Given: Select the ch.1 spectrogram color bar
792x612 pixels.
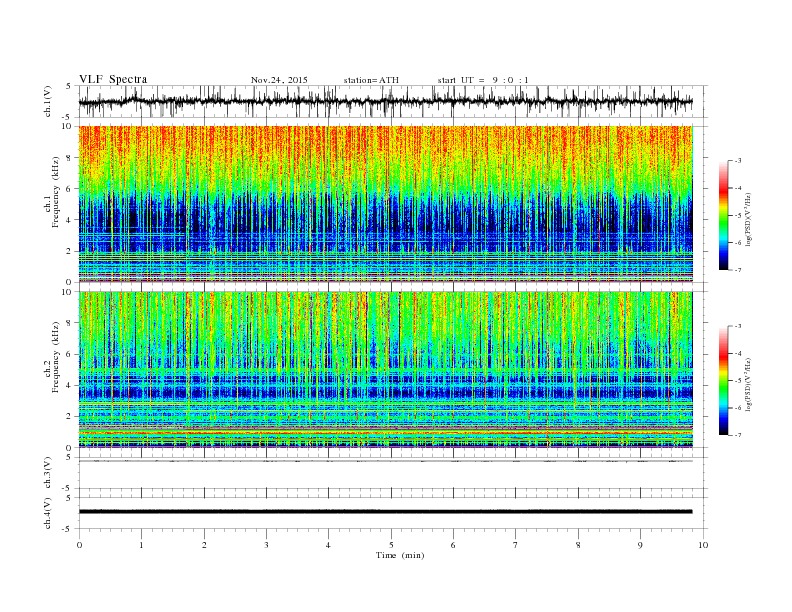Looking at the screenshot, I should [x=723, y=216].
